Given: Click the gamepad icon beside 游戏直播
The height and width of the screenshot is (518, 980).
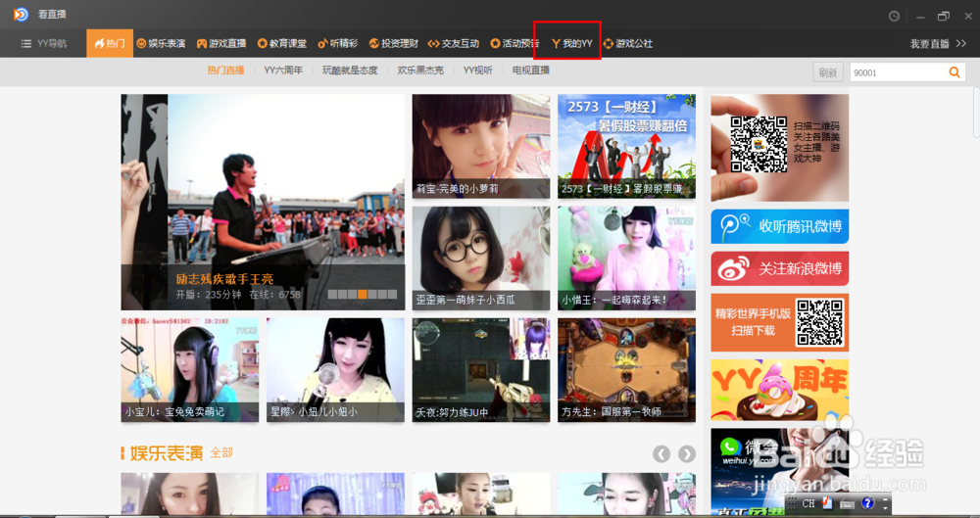Looking at the screenshot, I should (201, 44).
